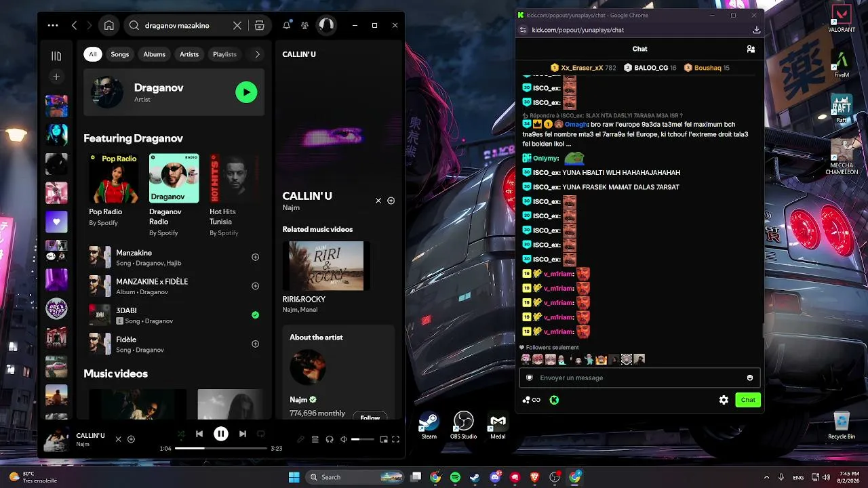Add Fidèle song to Liked Songs
The width and height of the screenshot is (868, 488).
(256, 344)
